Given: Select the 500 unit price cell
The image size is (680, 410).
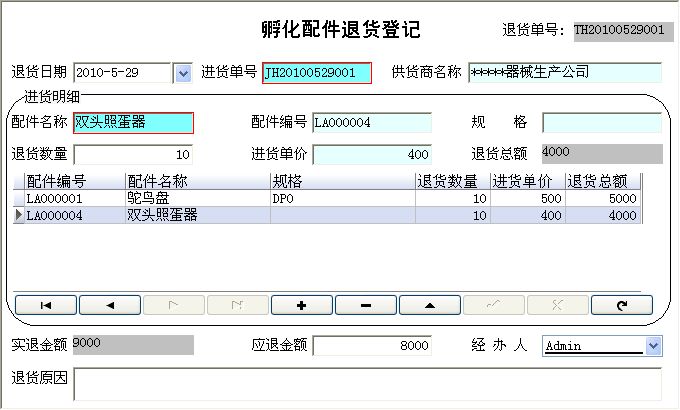Looking at the screenshot, I should pyautogui.click(x=528, y=199).
